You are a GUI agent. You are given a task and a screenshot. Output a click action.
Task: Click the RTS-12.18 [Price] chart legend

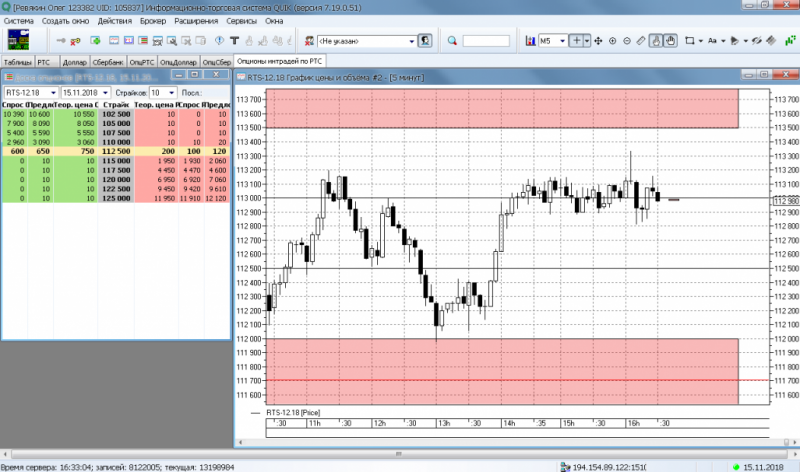(293, 412)
